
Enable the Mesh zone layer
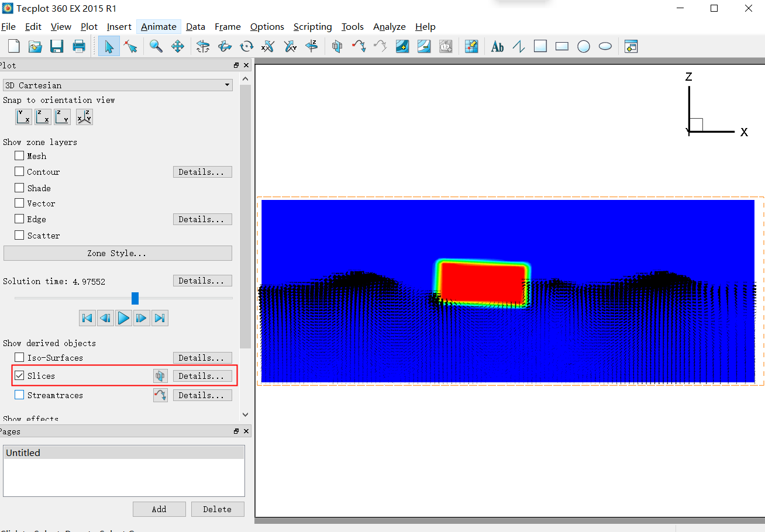tap(20, 156)
